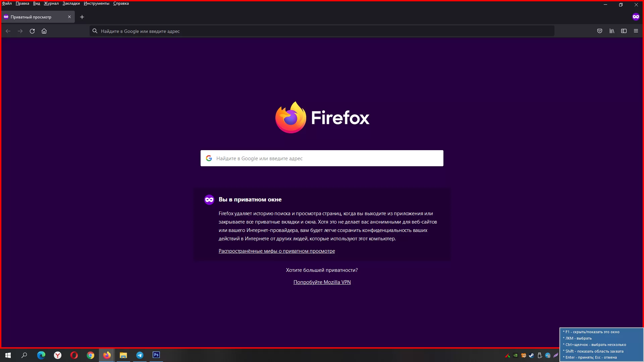Click the "Shift - показать область захвата" hint
Image resolution: width=644 pixels, height=362 pixels.
593,351
